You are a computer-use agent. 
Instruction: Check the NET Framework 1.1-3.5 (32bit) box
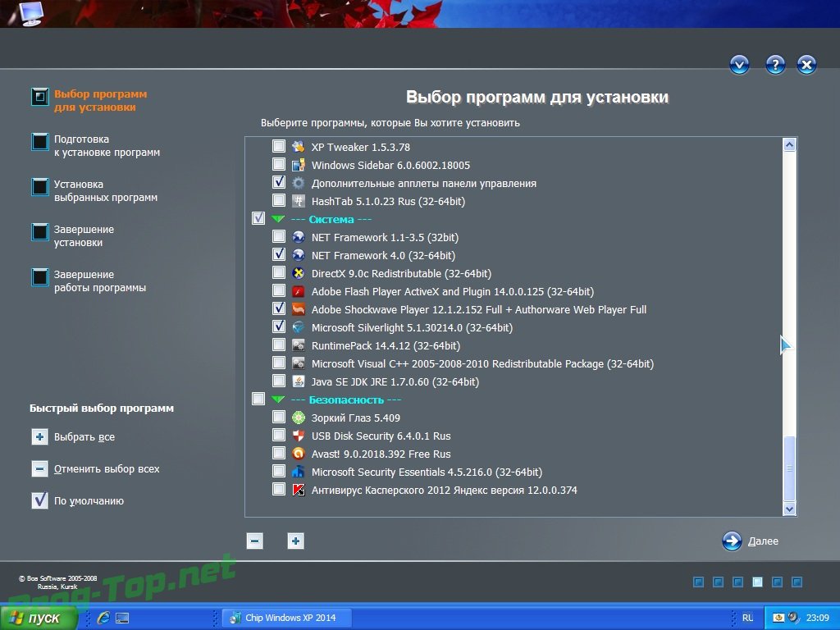279,236
